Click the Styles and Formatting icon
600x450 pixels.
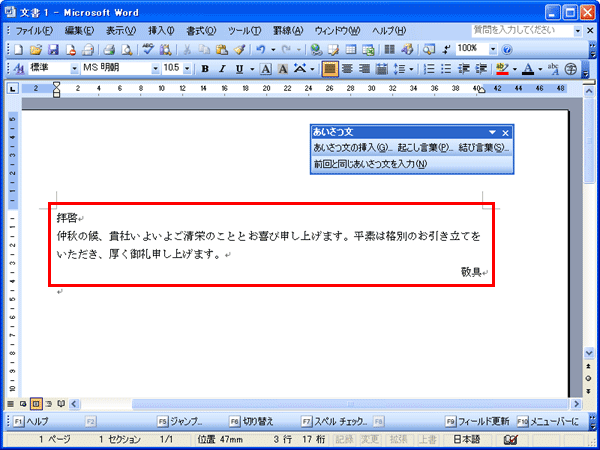(x=18, y=69)
